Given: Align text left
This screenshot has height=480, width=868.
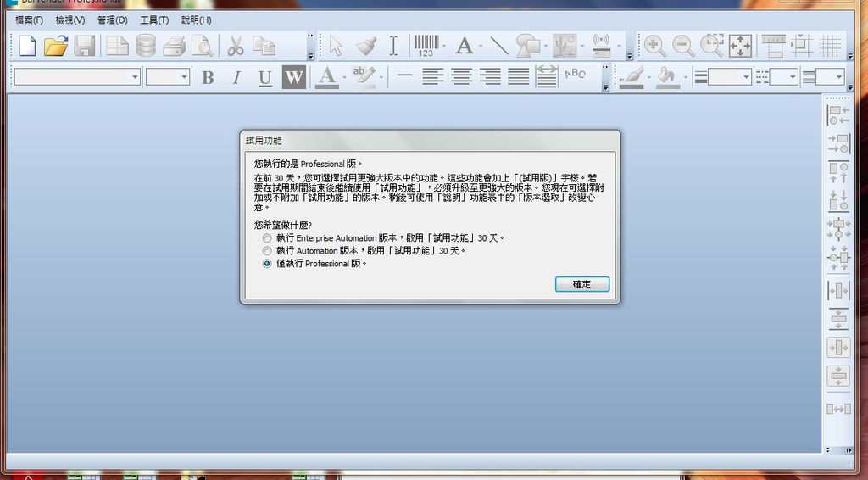Looking at the screenshot, I should click(x=433, y=76).
